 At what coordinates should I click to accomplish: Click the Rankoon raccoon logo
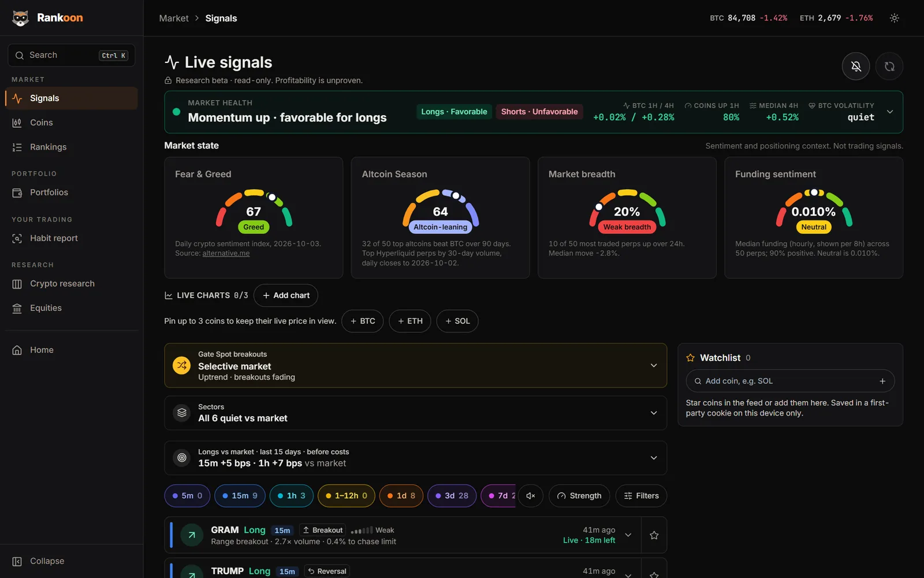(x=21, y=18)
